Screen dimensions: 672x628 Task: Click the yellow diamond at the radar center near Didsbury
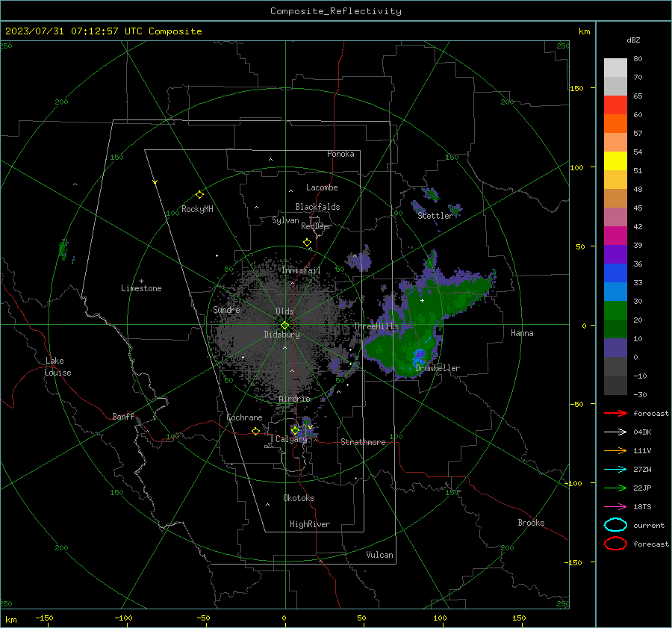pyautogui.click(x=284, y=326)
